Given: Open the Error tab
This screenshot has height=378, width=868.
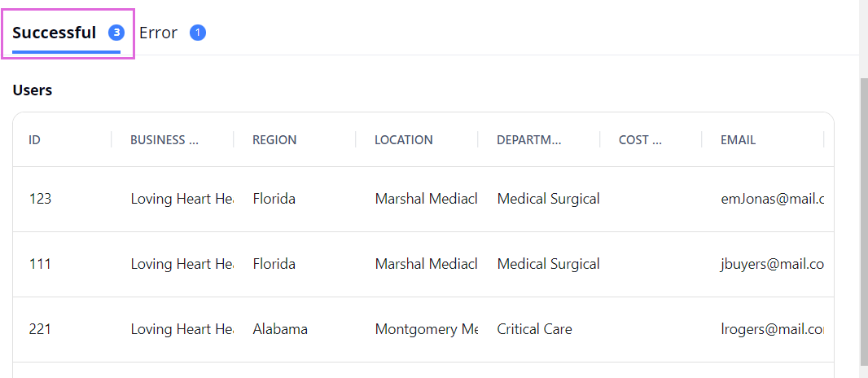Looking at the screenshot, I should [x=172, y=33].
